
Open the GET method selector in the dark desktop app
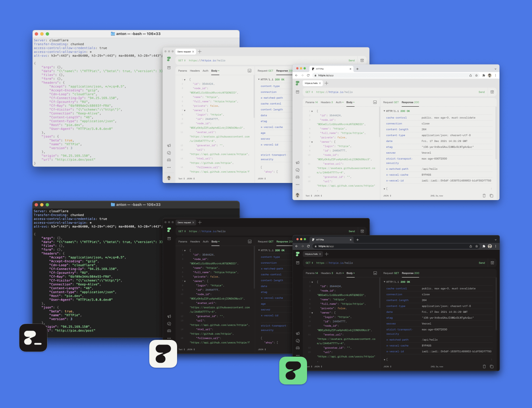point(182,231)
